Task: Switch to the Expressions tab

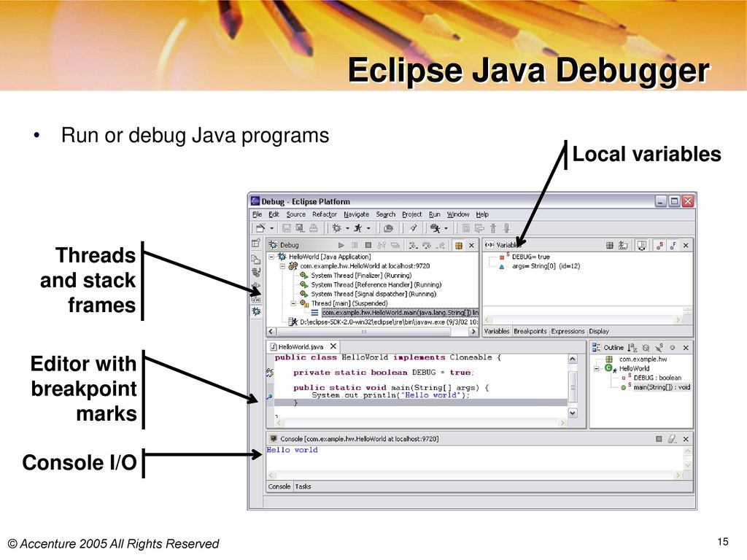Action: pos(568,332)
